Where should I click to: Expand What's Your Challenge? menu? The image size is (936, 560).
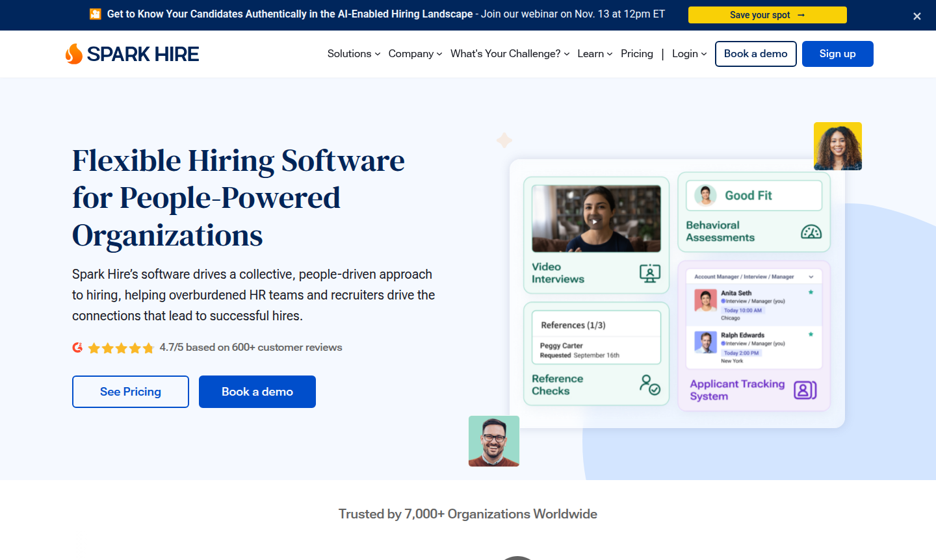point(510,54)
